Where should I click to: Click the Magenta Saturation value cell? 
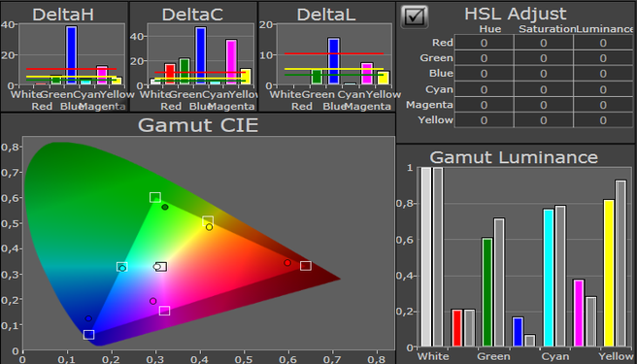click(544, 105)
